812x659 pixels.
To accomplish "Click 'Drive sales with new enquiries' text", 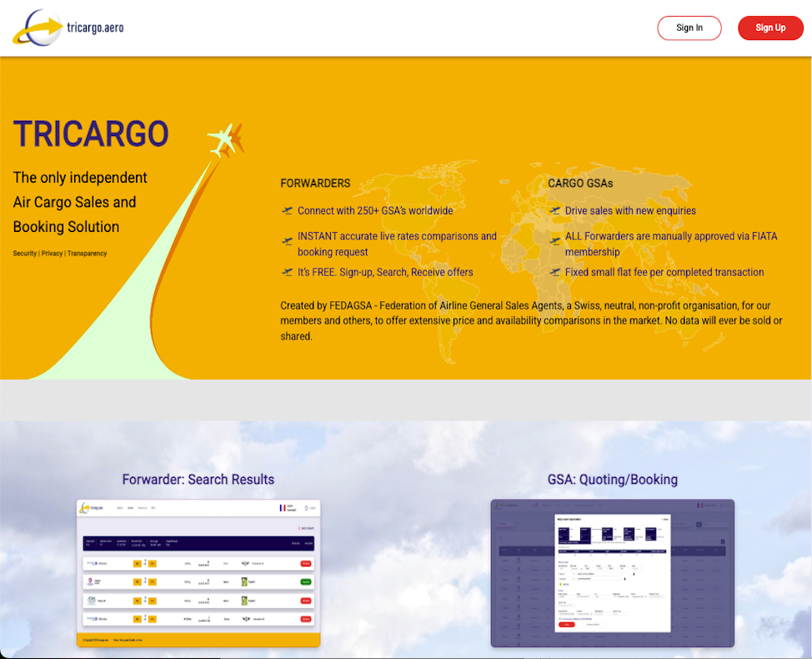I will point(630,211).
